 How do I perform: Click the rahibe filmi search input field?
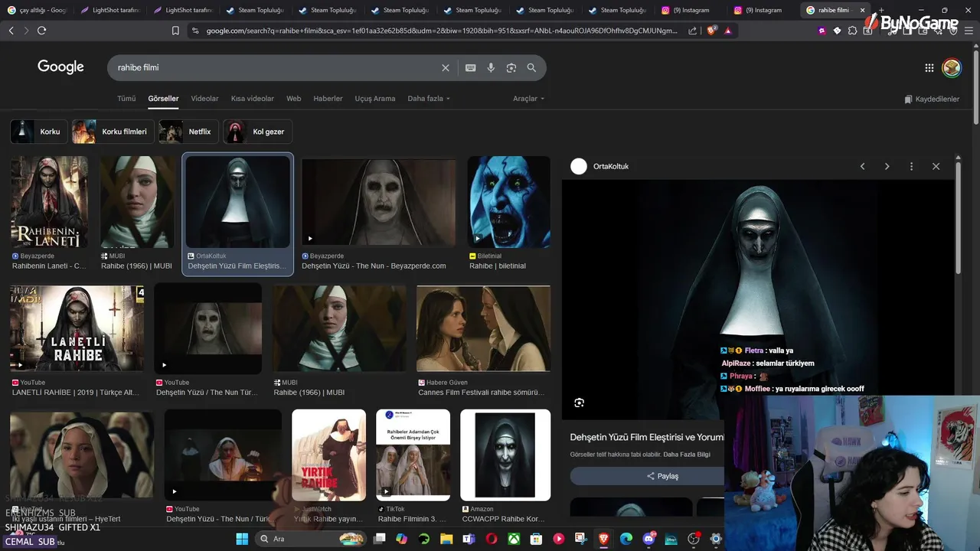pyautogui.click(x=276, y=67)
